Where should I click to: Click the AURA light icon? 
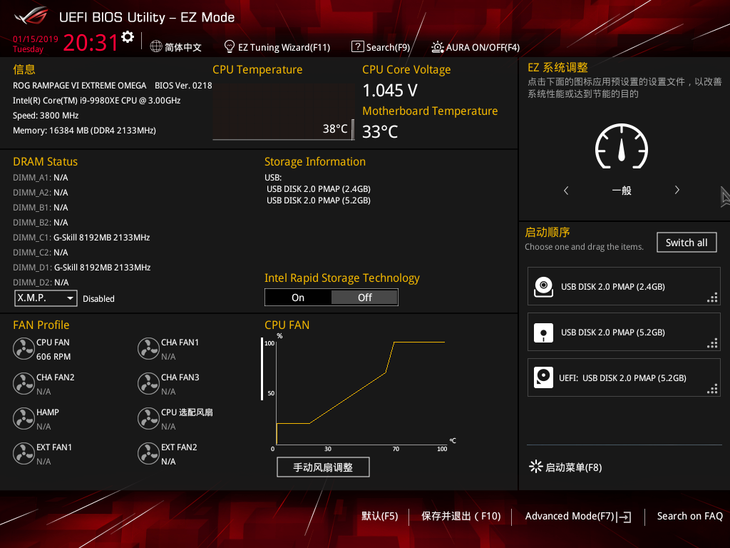click(437, 47)
